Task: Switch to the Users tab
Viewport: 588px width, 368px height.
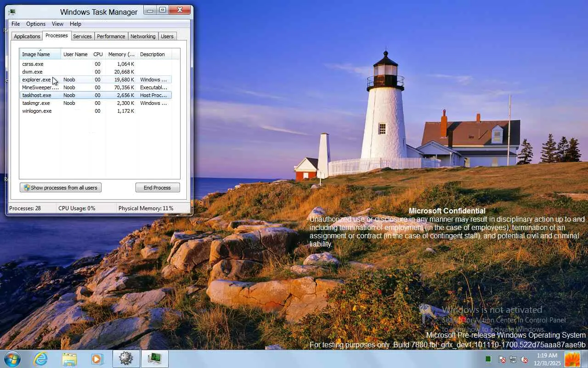Action: tap(167, 36)
